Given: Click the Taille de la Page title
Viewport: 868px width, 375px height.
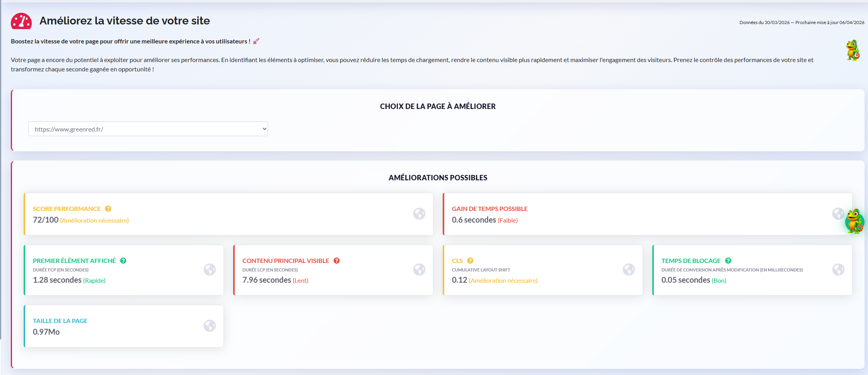Looking at the screenshot, I should [x=60, y=321].
